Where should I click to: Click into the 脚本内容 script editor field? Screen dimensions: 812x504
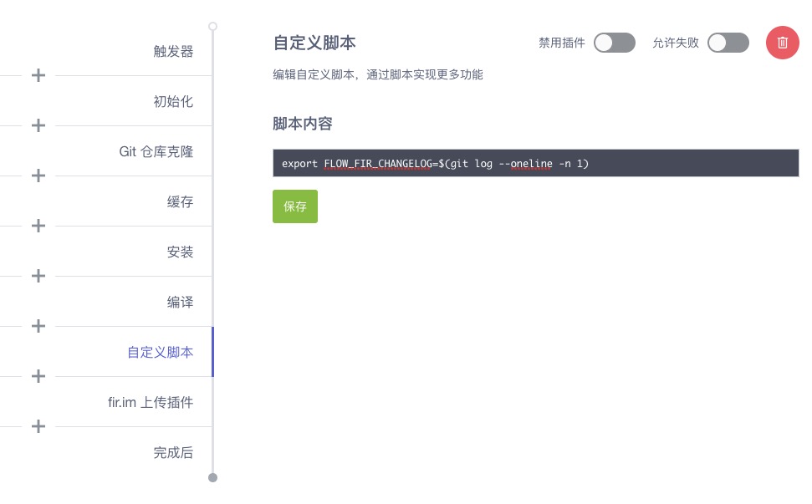[535, 163]
